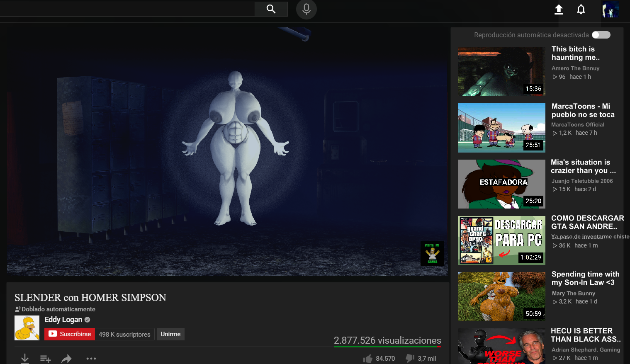Subscribe with the red Suscribirse button
The image size is (630, 364).
tap(70, 334)
